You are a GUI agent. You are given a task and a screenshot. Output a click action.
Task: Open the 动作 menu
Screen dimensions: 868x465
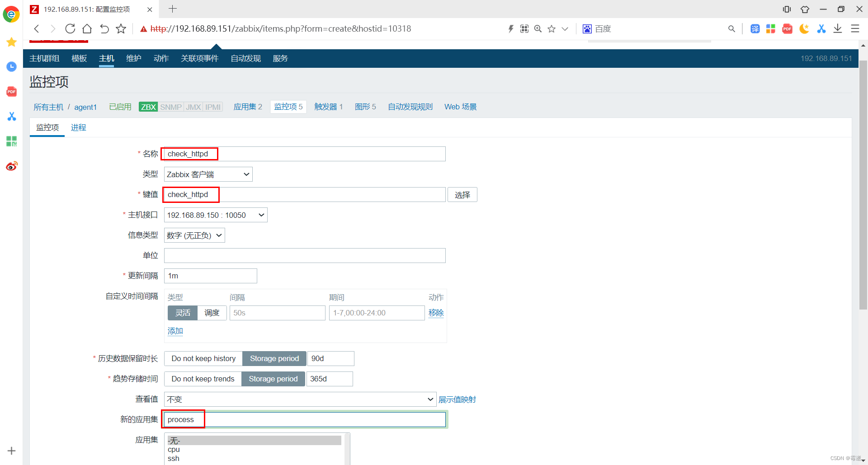click(161, 58)
